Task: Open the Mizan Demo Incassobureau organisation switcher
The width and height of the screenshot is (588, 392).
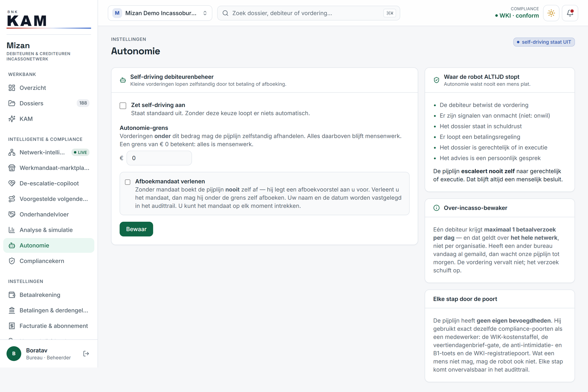Action: point(160,13)
